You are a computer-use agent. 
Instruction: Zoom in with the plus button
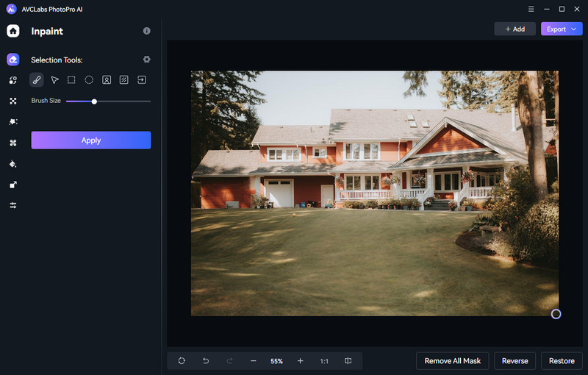(x=301, y=361)
